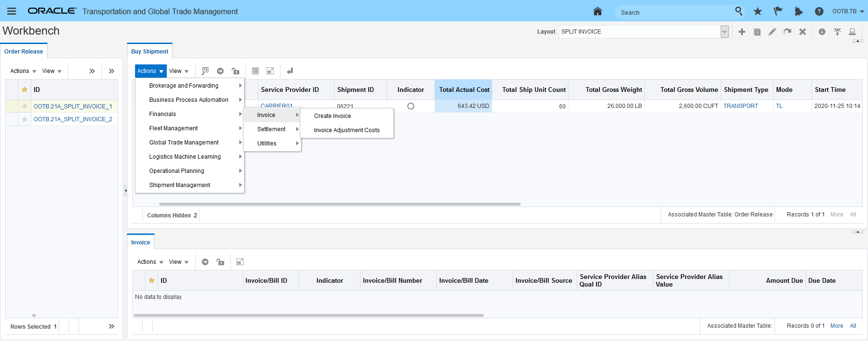The image size is (868, 341).
Task: Click Buy Shipment circled arrow icon
Action: tap(220, 71)
